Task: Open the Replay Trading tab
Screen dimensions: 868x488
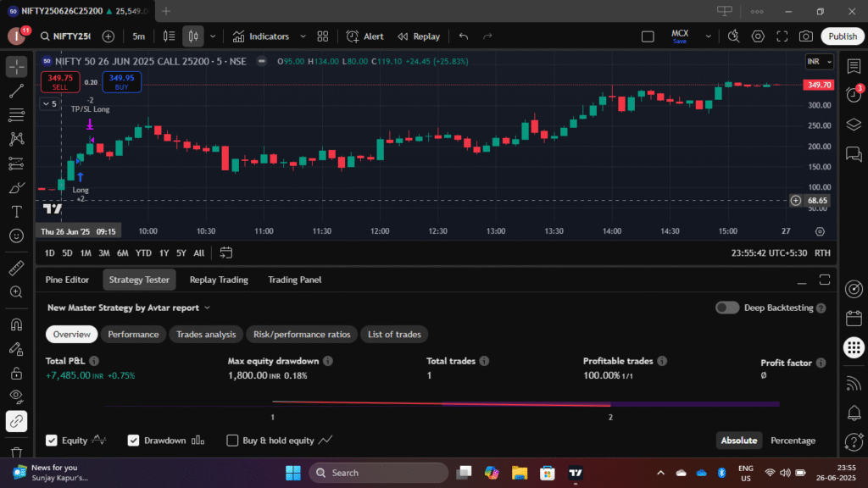Action: [x=219, y=280]
